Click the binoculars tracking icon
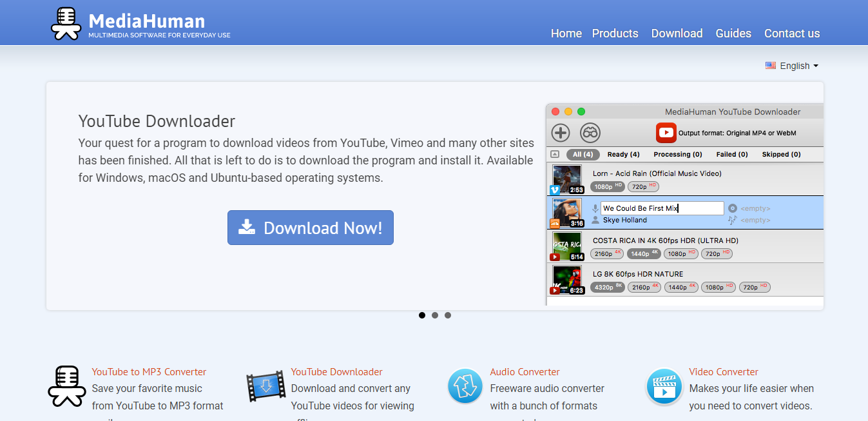This screenshot has height=421, width=868. pos(590,133)
